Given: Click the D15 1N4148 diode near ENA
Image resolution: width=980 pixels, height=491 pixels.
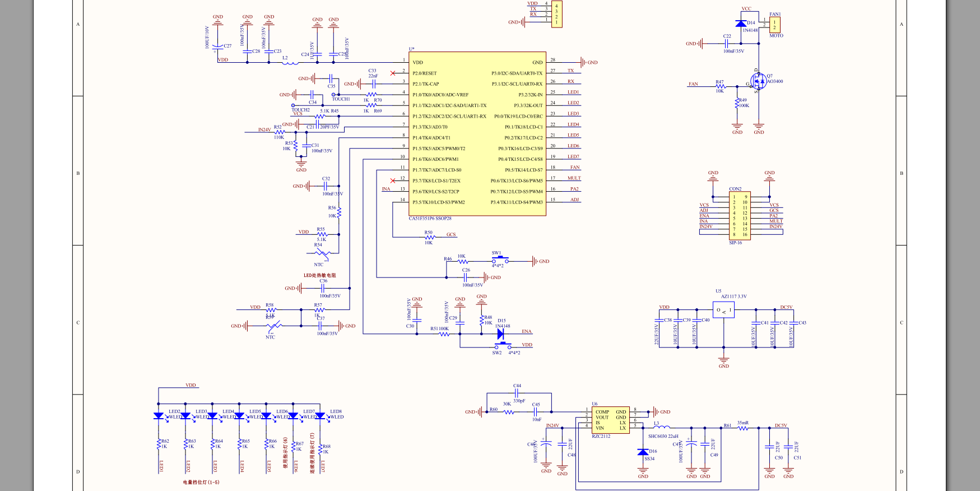Looking at the screenshot, I should coord(500,333).
